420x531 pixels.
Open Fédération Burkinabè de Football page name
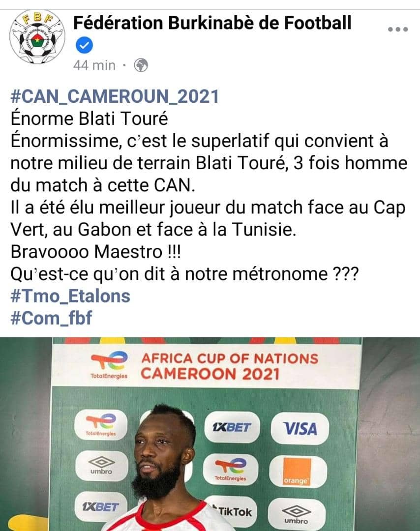click(212, 23)
